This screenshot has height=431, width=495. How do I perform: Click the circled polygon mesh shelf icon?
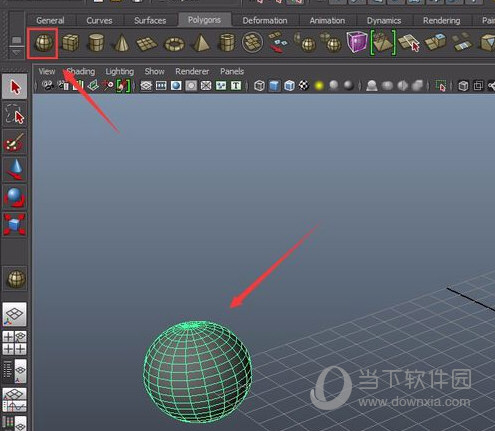click(x=252, y=43)
